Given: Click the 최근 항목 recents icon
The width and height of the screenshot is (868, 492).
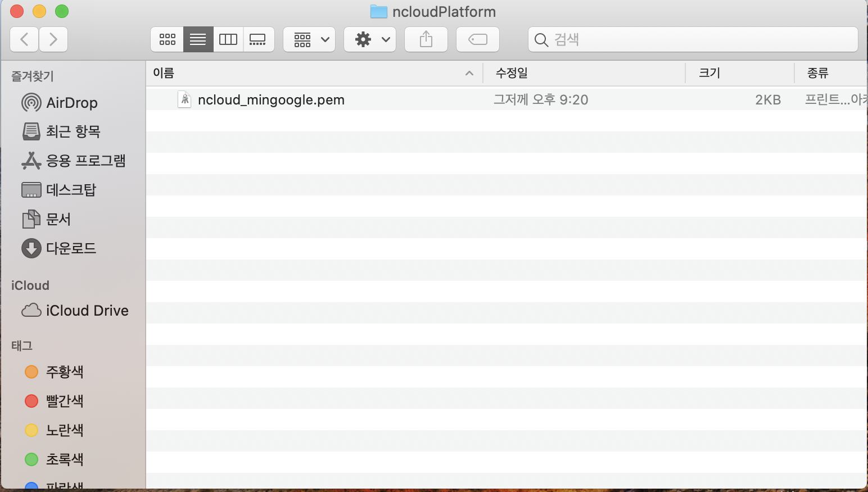Looking at the screenshot, I should click(31, 131).
